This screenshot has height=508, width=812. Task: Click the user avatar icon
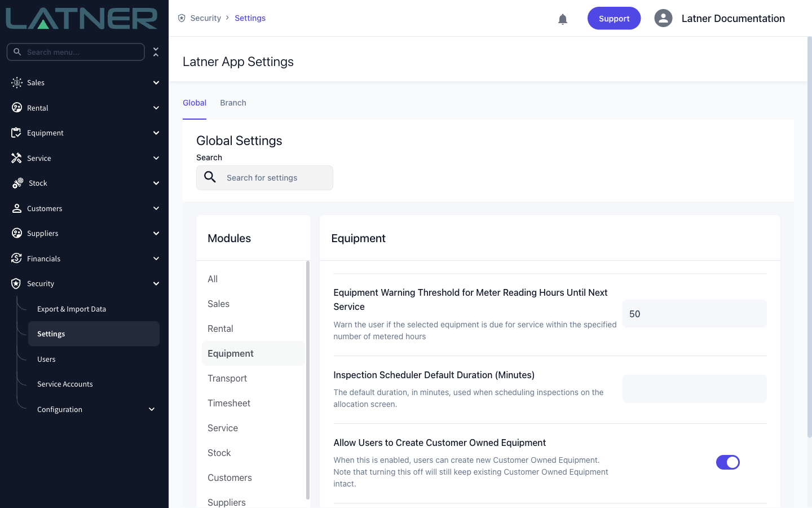point(663,18)
